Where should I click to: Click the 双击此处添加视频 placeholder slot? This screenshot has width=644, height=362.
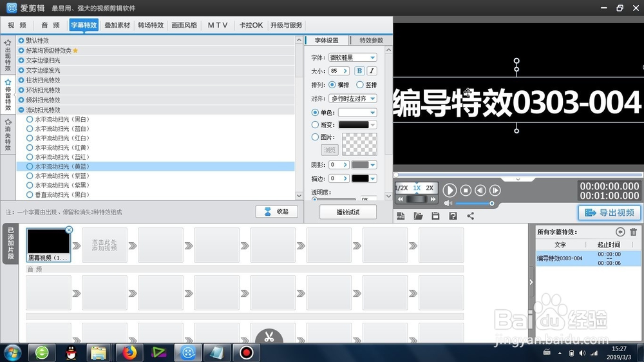(x=104, y=245)
